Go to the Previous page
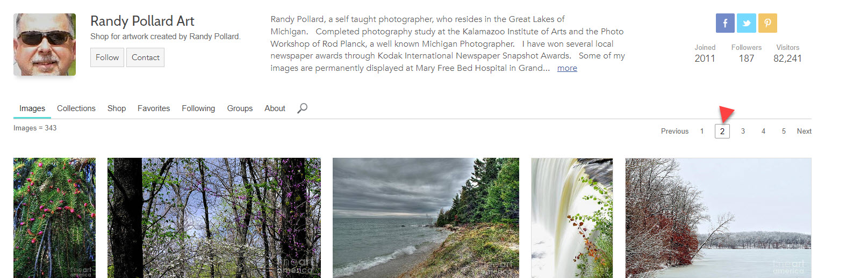The width and height of the screenshot is (868, 278). (x=675, y=131)
